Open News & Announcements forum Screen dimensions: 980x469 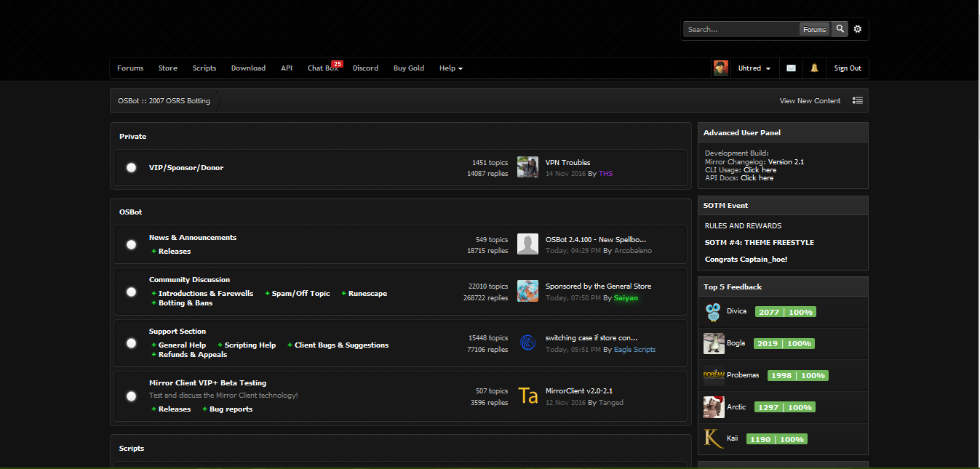193,238
